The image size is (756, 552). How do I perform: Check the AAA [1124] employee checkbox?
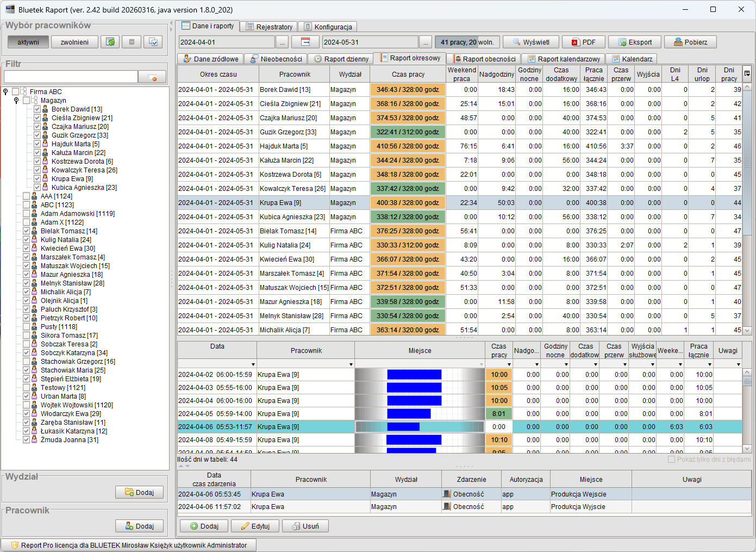[26, 196]
